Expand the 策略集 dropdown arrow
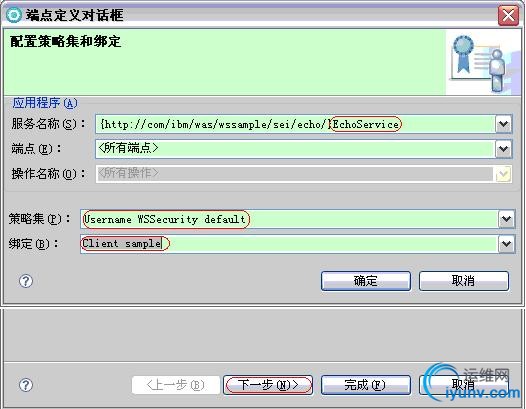The width and height of the screenshot is (526, 409). point(506,219)
